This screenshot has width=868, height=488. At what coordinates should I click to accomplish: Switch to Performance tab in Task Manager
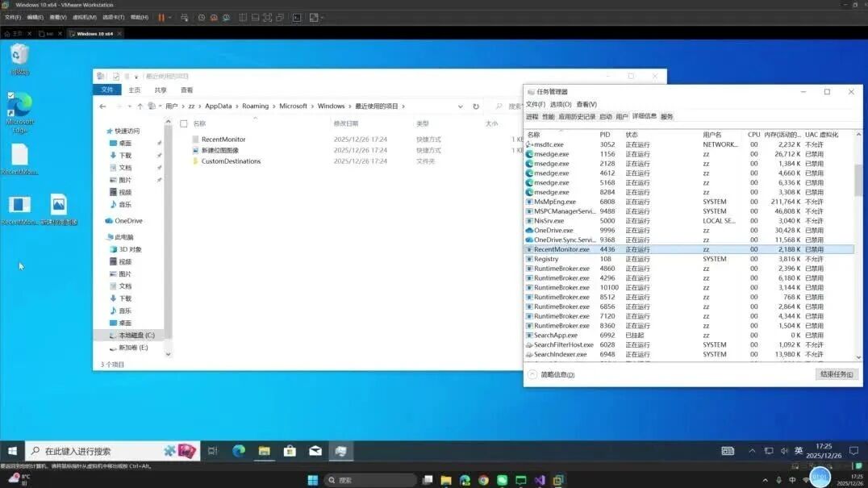pyautogui.click(x=548, y=117)
